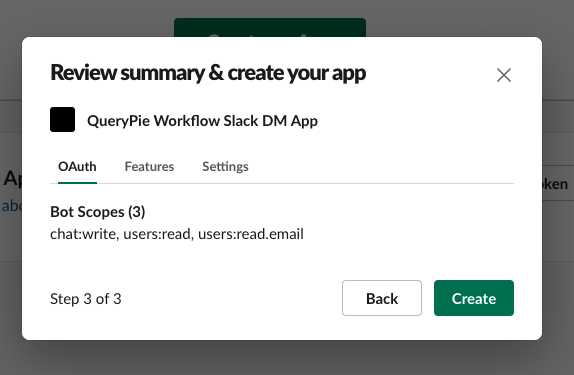Select the app name QueryPie Workflow Slack DM App
574x375 pixels.
coord(202,121)
